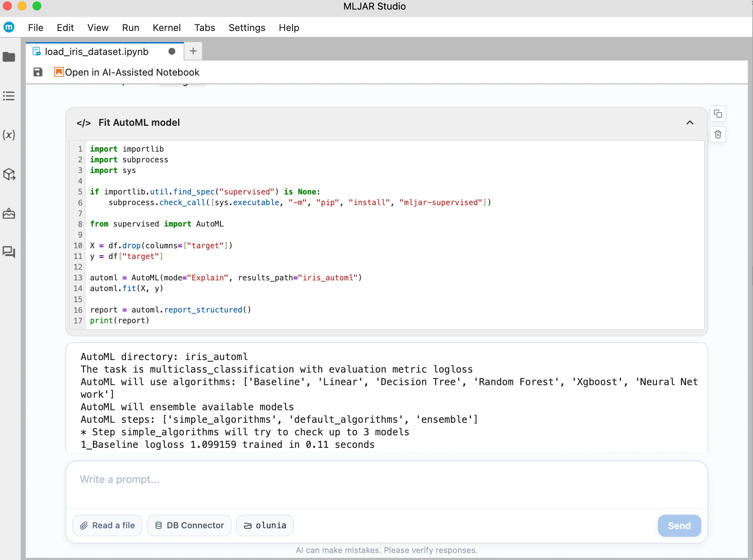
Task: Click code line 'from supervised import AutoML'
Action: point(157,224)
